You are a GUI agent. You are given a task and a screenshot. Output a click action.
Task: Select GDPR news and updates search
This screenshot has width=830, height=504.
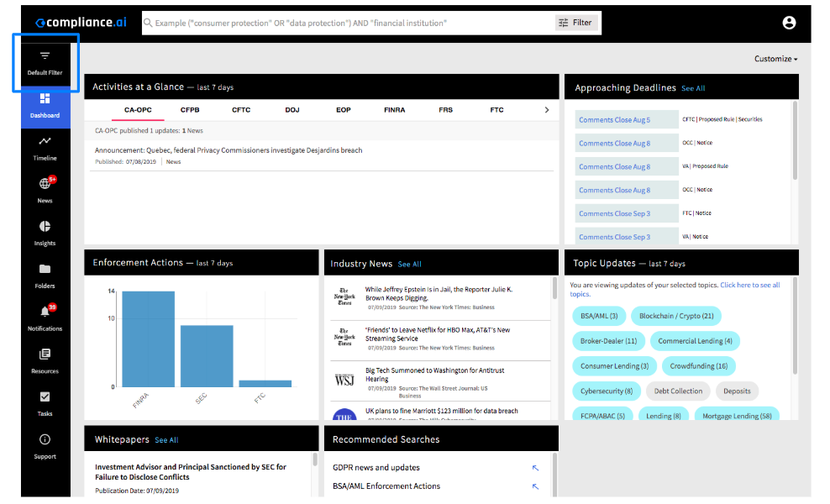tap(376, 468)
